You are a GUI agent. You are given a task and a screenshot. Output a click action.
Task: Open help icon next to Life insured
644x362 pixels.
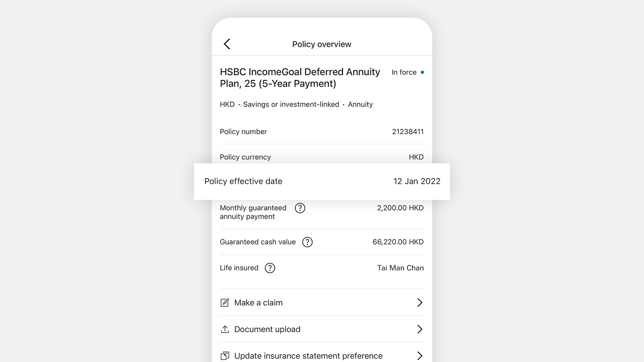[x=270, y=268]
